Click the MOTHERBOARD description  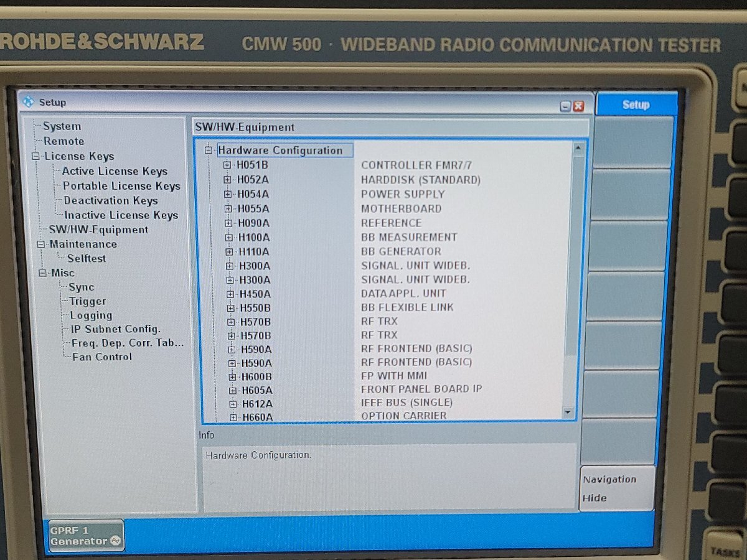coord(401,208)
